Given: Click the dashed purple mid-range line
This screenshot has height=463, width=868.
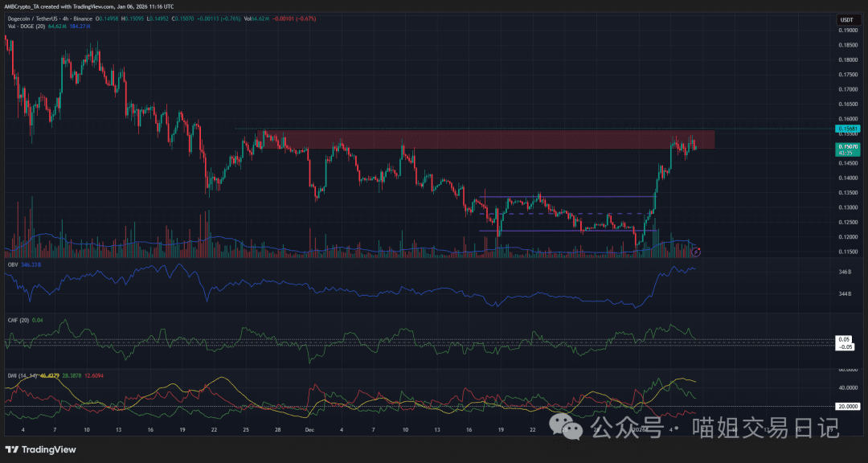Looking at the screenshot, I should (x=567, y=214).
